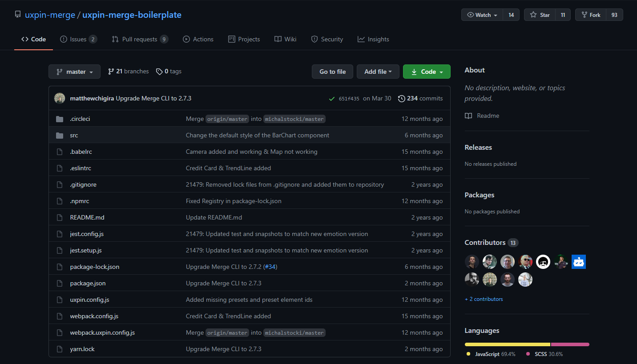Open the webpack.config.js file
Screen dimensions: 637x364
pos(94,316)
